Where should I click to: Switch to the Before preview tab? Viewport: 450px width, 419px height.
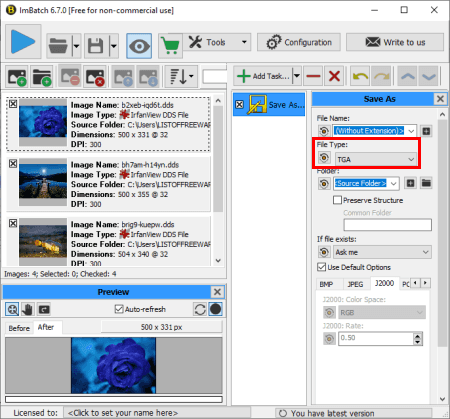pos(19,328)
